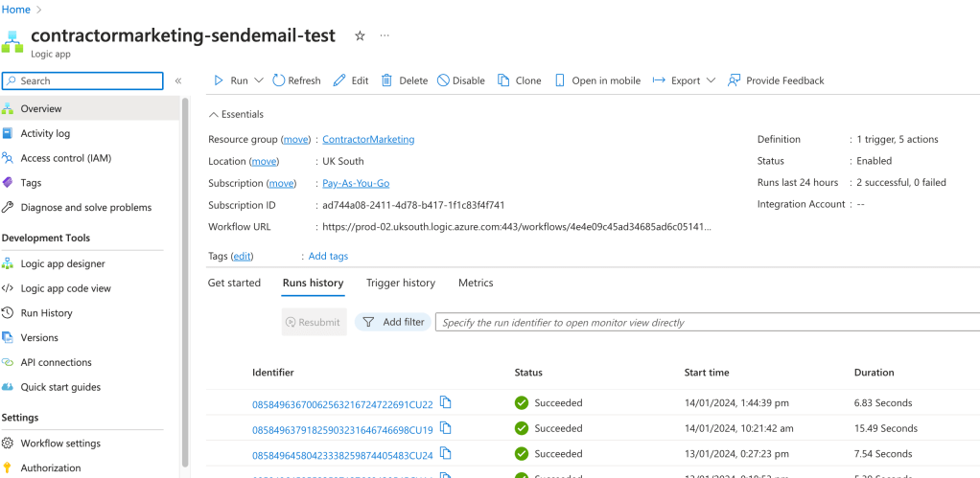The height and width of the screenshot is (478, 980).
Task: Disable the logic app
Action: (460, 80)
